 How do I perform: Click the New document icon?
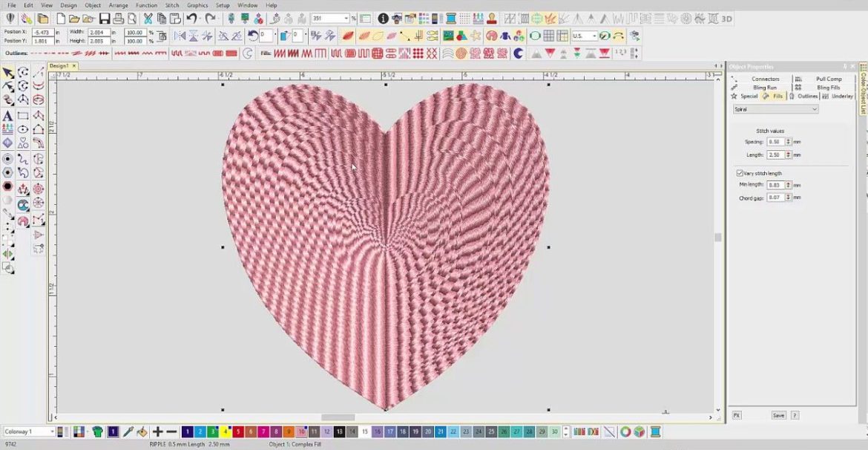tap(61, 19)
